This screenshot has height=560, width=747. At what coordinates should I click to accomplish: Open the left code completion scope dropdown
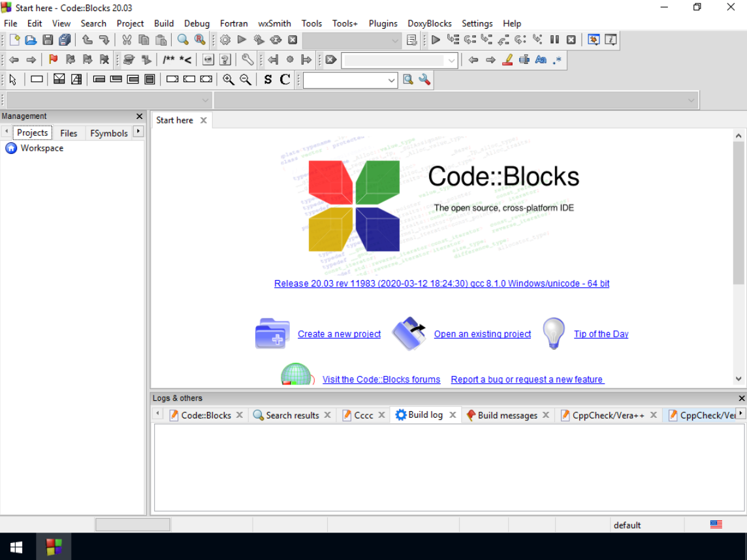pyautogui.click(x=205, y=101)
